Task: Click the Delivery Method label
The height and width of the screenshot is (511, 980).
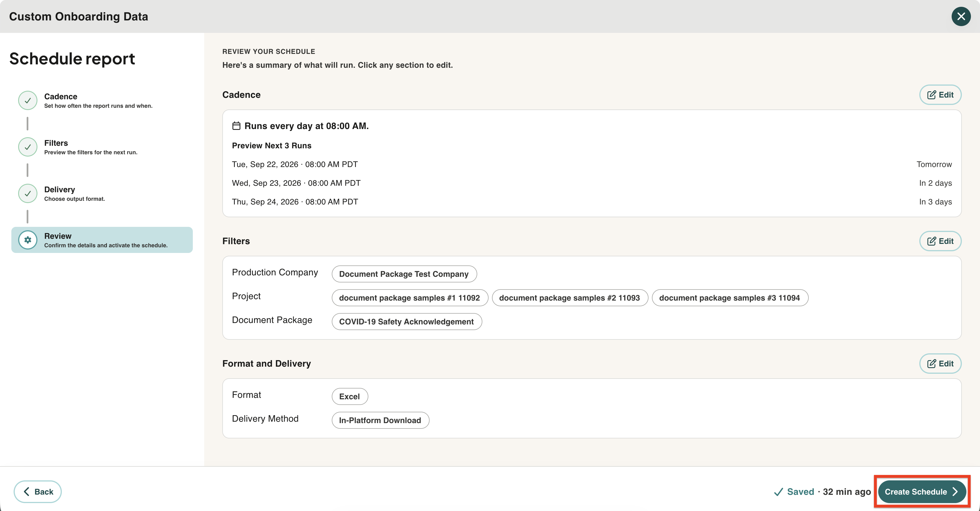Action: coord(265,419)
